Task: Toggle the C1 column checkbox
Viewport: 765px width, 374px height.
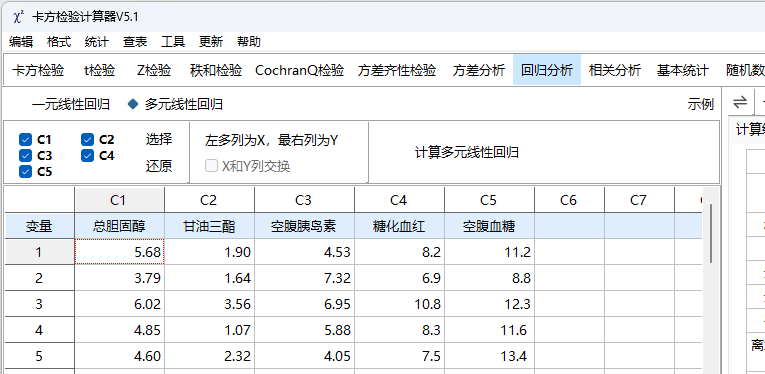Action: (25, 140)
